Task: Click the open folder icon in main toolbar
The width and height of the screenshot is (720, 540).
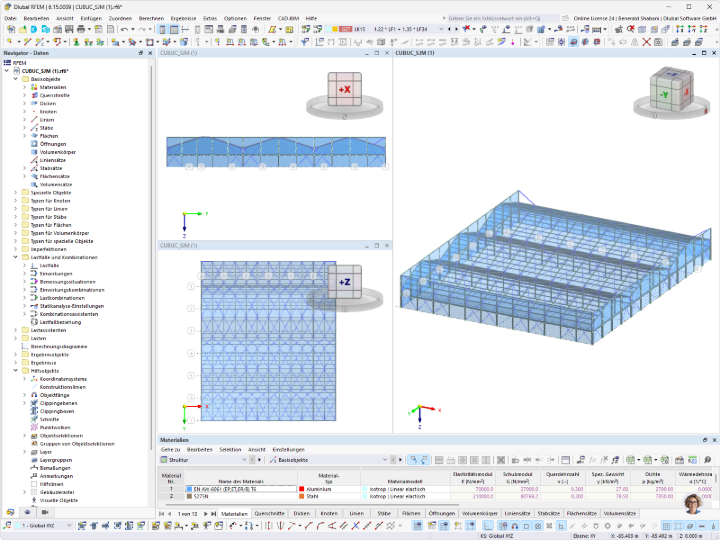Action: pos(22,29)
